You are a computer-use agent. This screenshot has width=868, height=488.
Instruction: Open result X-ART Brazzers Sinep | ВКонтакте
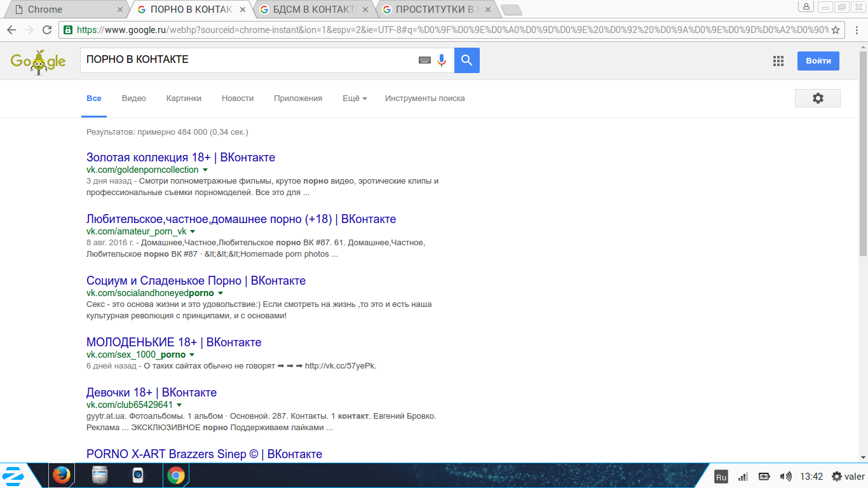coord(204,454)
